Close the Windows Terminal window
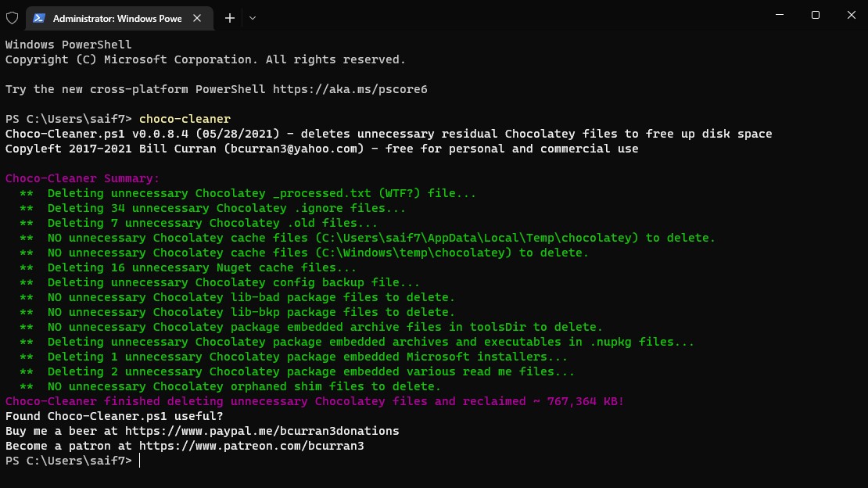Viewport: 868px width, 488px height. [x=850, y=16]
